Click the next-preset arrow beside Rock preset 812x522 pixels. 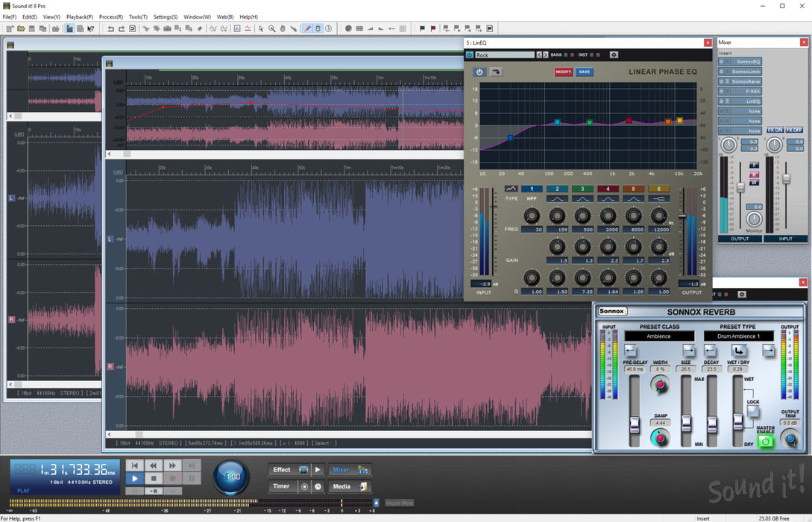pos(545,54)
